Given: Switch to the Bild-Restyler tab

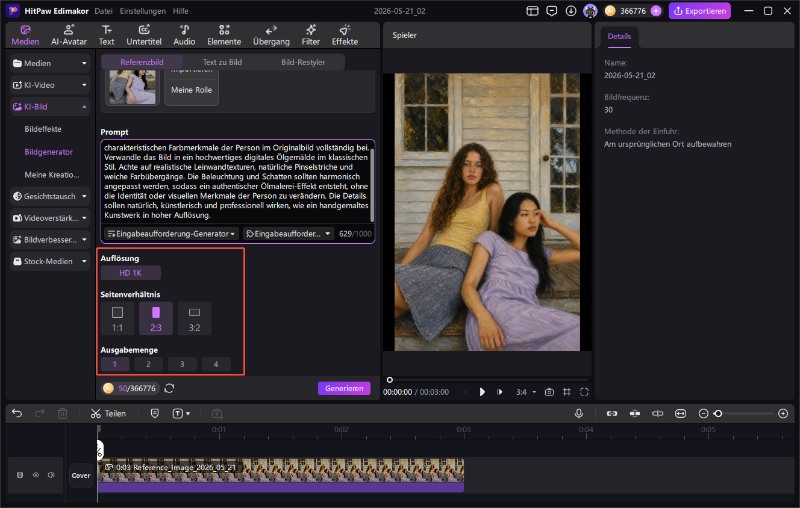Looking at the screenshot, I should 303,62.
